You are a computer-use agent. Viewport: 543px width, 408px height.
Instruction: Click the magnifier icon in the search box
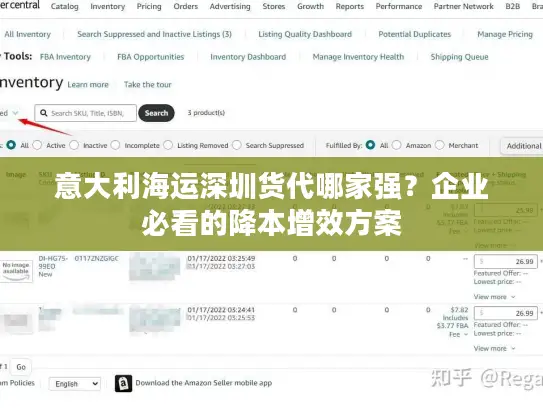[44, 113]
